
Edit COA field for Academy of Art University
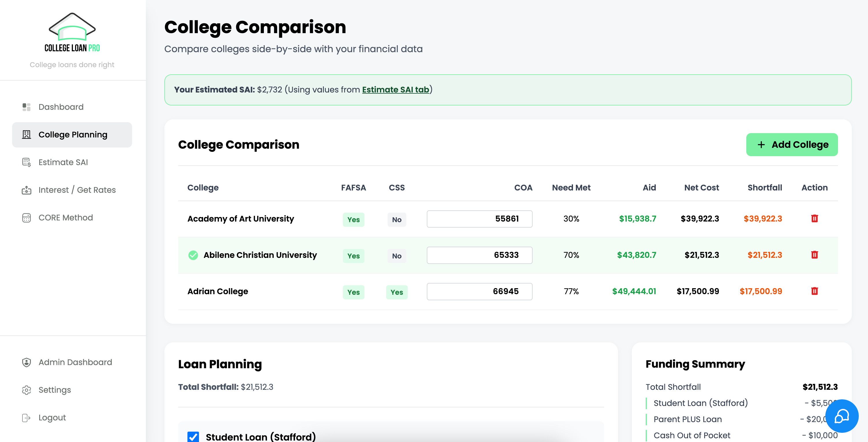click(x=479, y=219)
